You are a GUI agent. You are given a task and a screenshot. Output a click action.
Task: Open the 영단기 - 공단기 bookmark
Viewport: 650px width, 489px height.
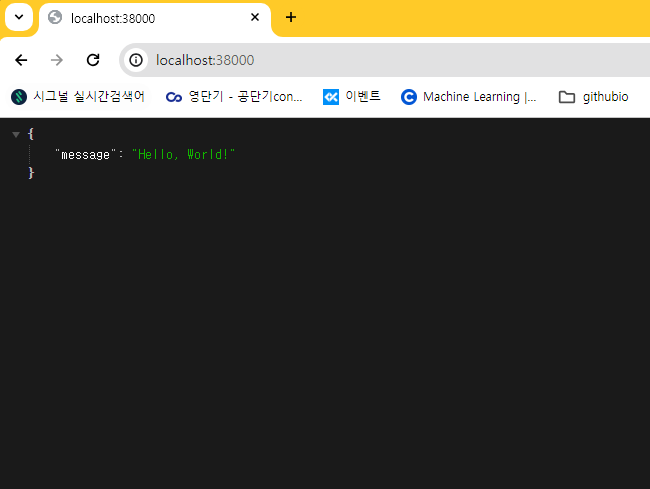click(x=234, y=97)
